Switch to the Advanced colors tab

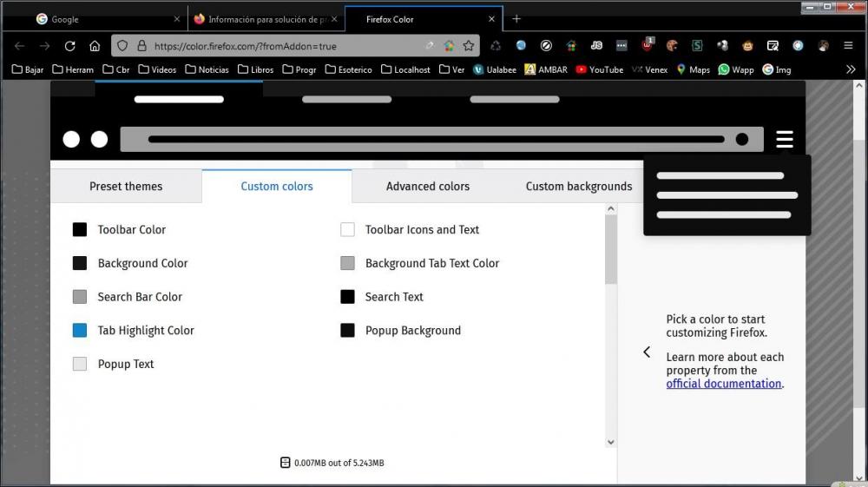pos(427,187)
